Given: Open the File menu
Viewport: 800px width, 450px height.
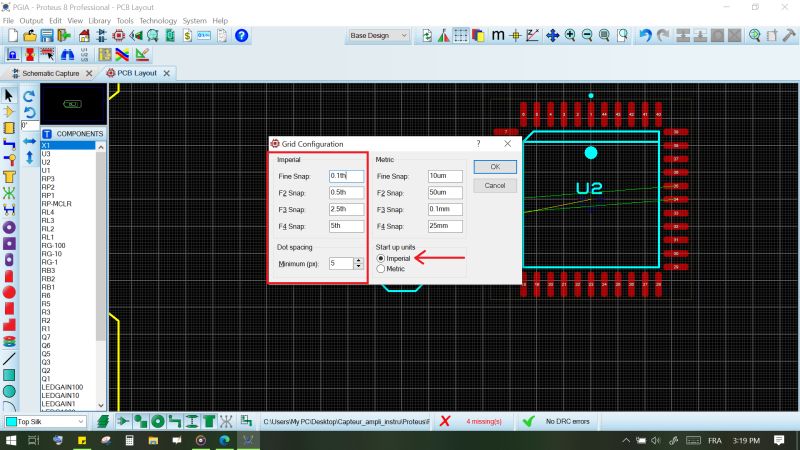Looking at the screenshot, I should pos(8,21).
